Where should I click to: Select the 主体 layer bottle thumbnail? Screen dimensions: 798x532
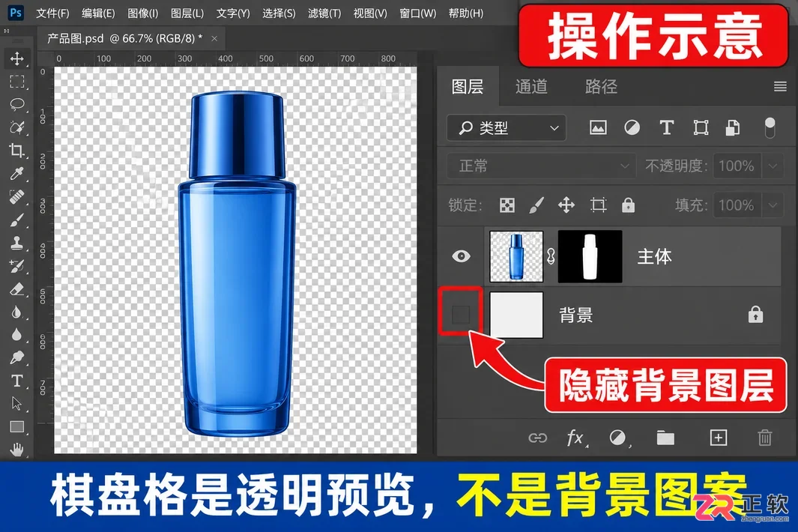pyautogui.click(x=516, y=256)
